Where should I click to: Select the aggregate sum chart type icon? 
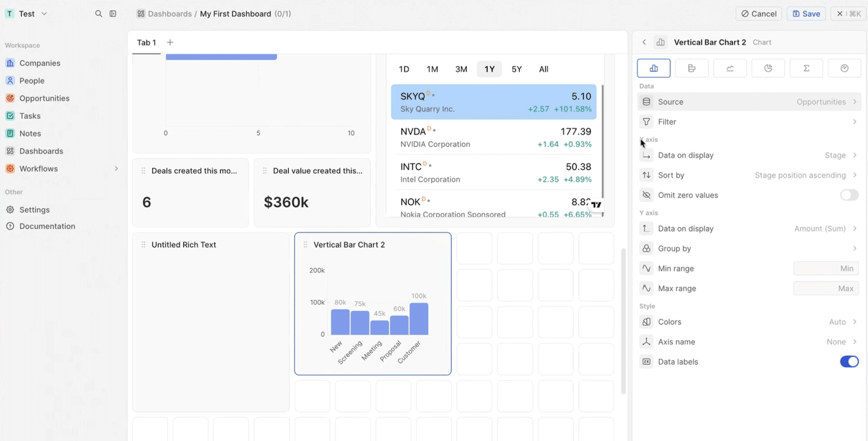pyautogui.click(x=806, y=68)
